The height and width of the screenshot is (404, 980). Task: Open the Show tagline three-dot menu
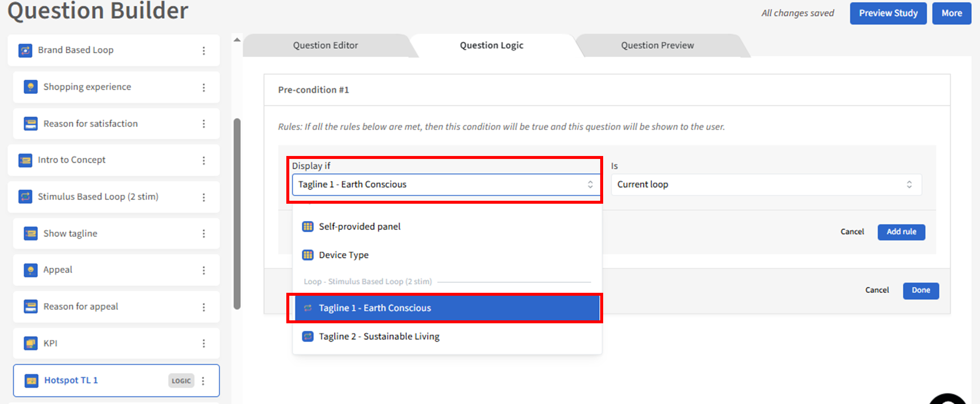pos(204,234)
